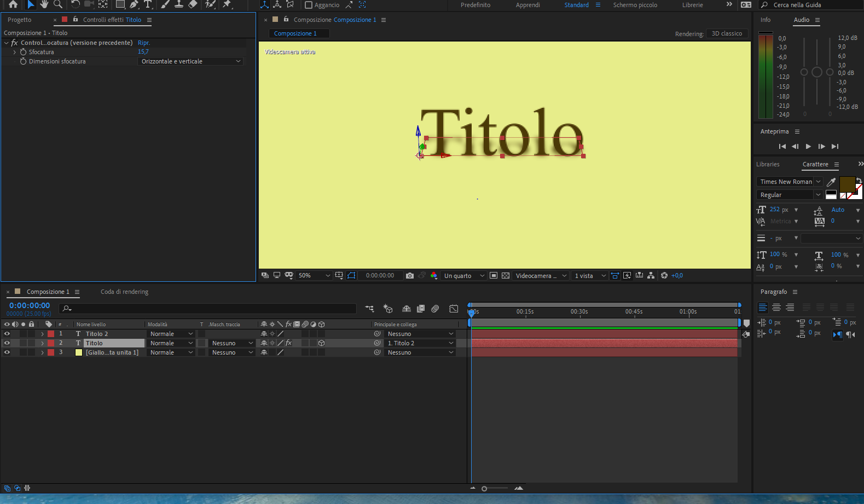The image size is (864, 504).
Task: Expand the Titolo 2 layer properties
Action: [x=42, y=334]
